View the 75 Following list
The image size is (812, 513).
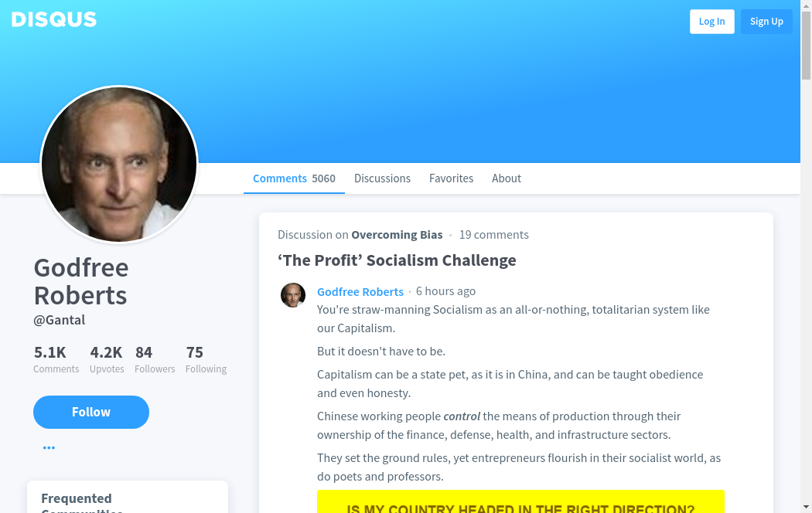[206, 359]
